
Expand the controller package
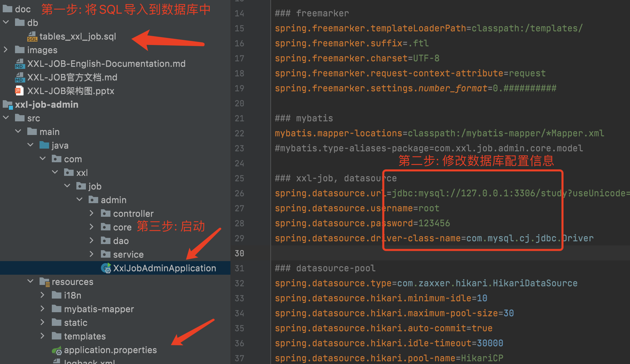(x=91, y=213)
